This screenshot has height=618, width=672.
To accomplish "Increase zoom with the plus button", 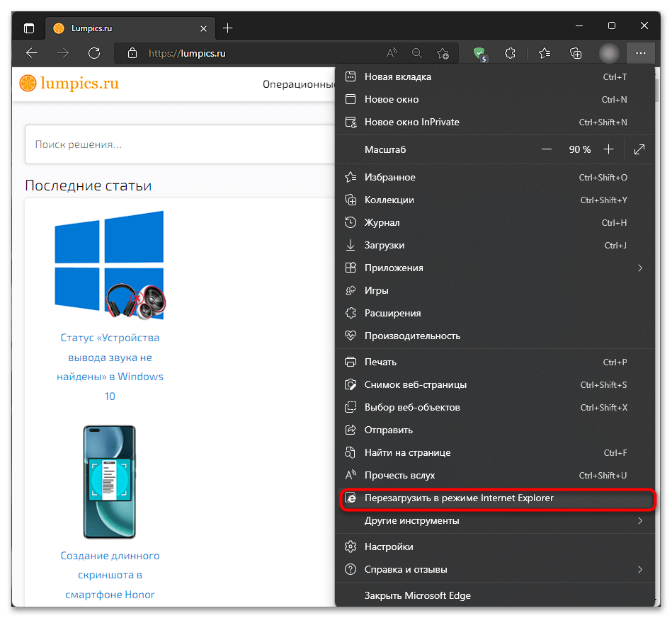I will (608, 149).
